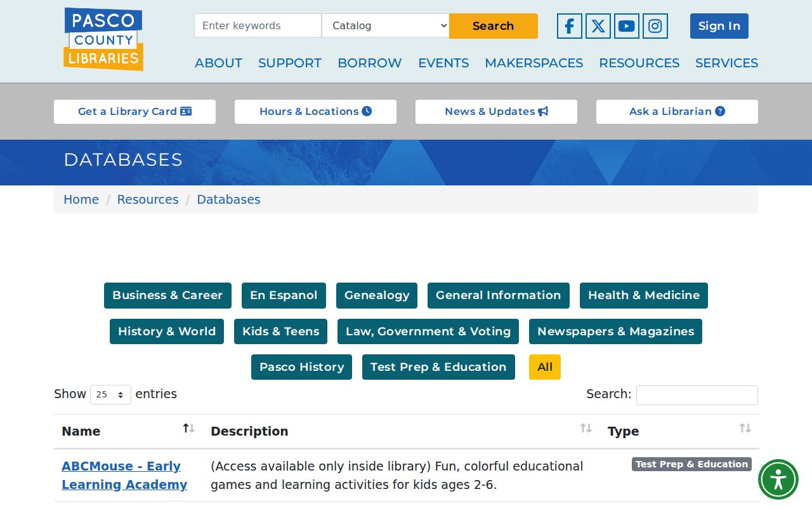Filter by History & World category
812x508 pixels.
pos(167,331)
